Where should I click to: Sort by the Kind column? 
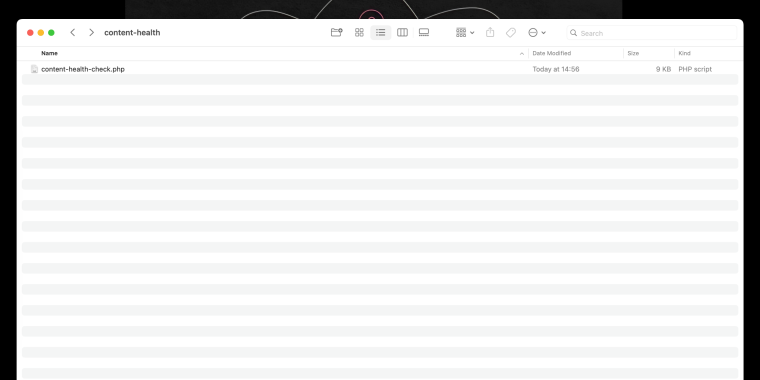pos(684,53)
